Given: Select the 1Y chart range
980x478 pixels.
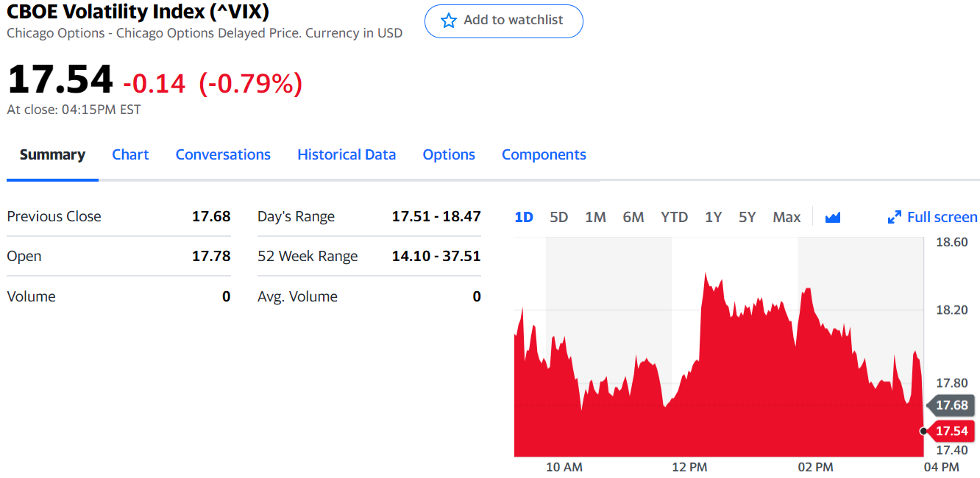Looking at the screenshot, I should point(713,217).
